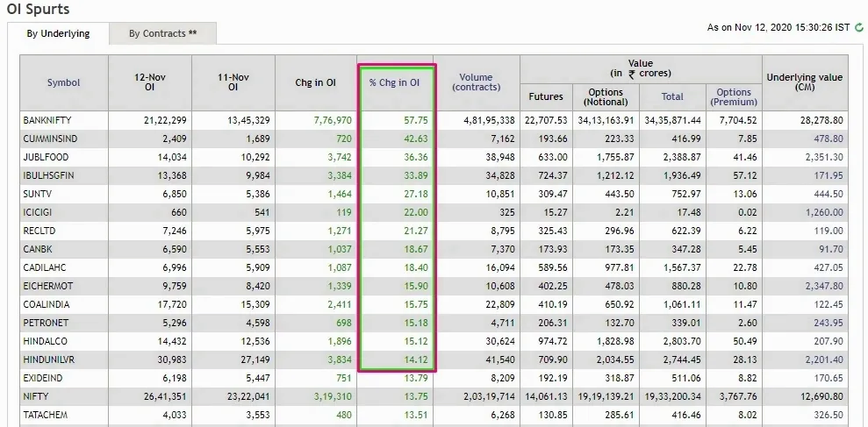The width and height of the screenshot is (868, 427).
Task: Click NIFTY underlying value 12,690.80
Action: click(x=822, y=396)
